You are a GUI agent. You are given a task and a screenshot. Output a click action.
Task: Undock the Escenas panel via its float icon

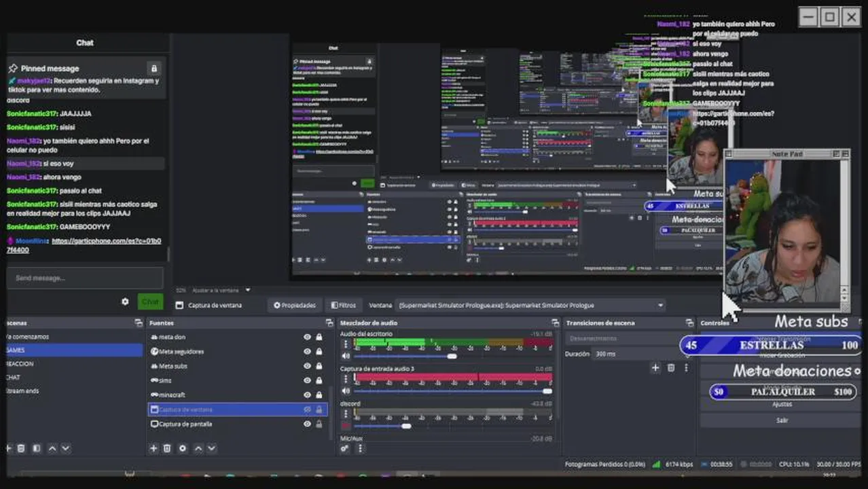[x=139, y=323]
